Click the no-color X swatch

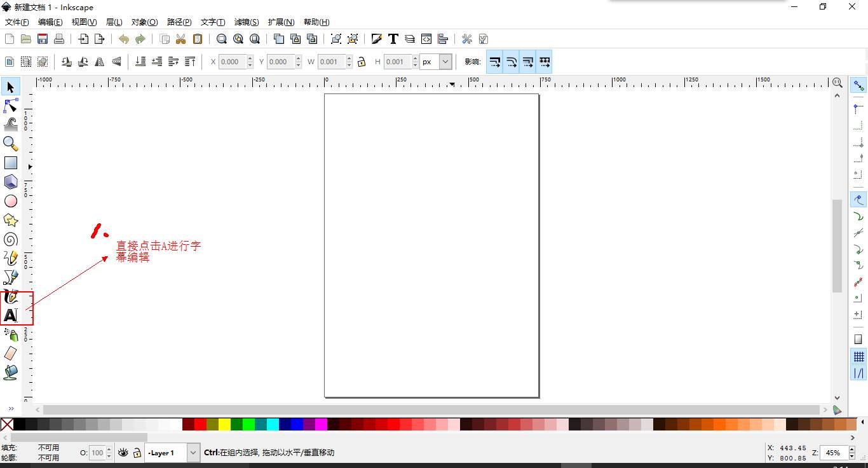tap(6, 424)
